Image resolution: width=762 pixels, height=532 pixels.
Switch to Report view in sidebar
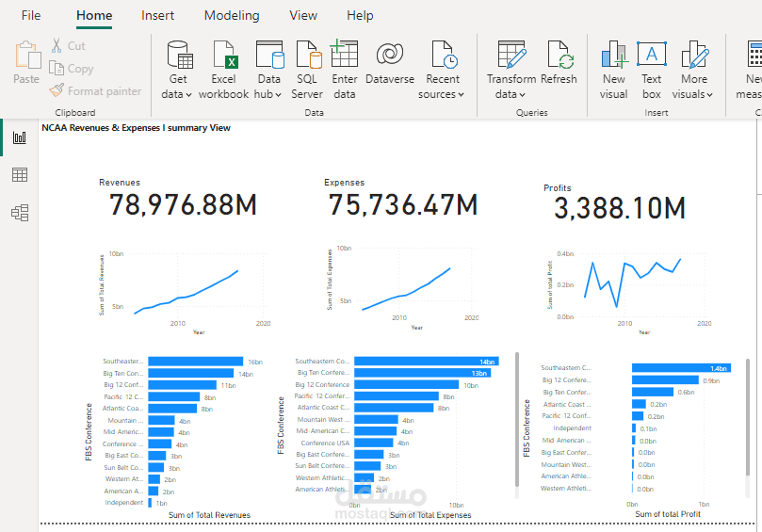(20, 137)
